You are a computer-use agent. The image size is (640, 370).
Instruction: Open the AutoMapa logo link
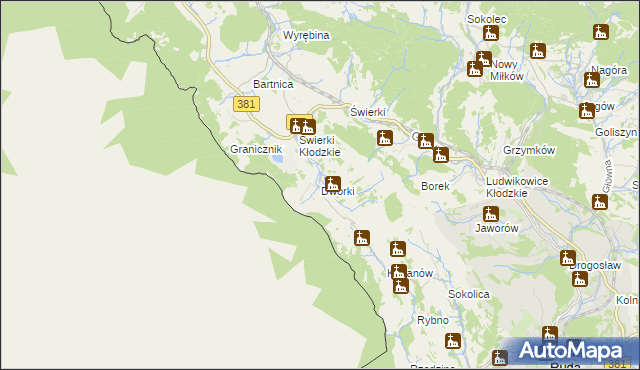coord(570,351)
